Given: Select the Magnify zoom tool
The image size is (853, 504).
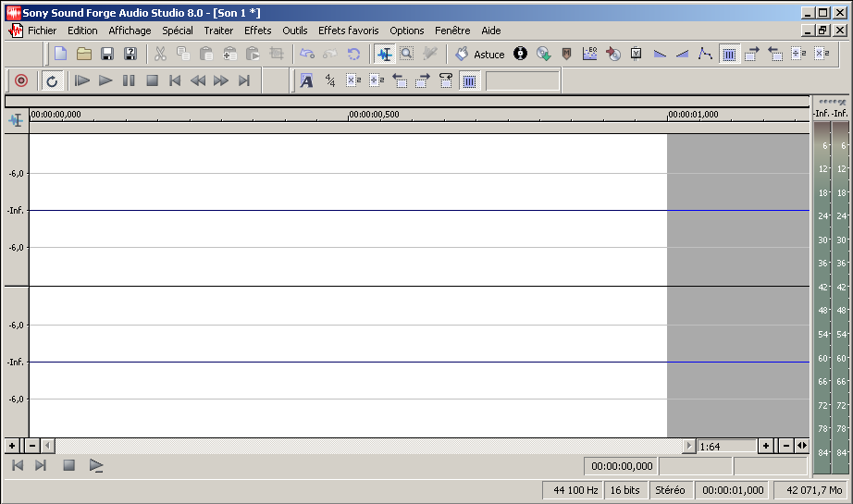Looking at the screenshot, I should pyautogui.click(x=407, y=55).
